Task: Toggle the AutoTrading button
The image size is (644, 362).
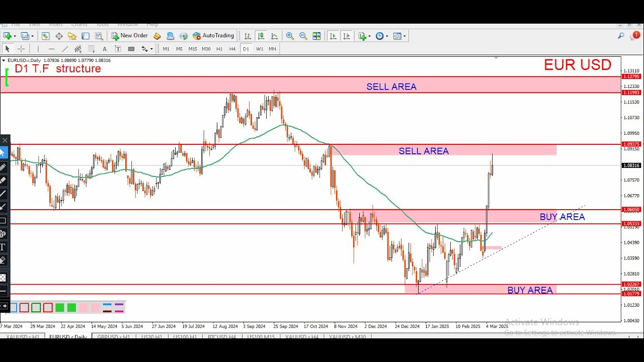Action: point(213,36)
